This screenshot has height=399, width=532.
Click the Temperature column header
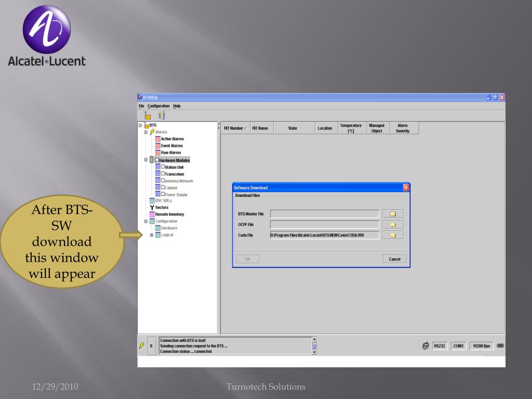353,128
